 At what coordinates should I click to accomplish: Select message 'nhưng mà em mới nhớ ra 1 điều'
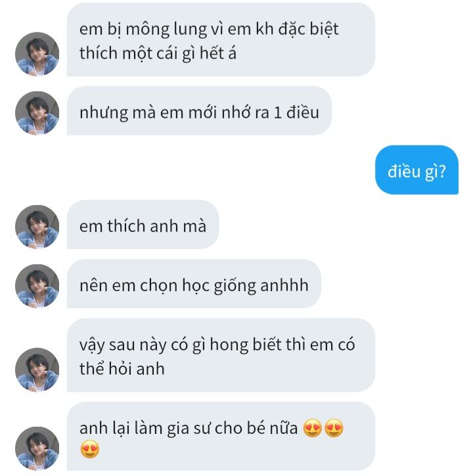coord(199,111)
